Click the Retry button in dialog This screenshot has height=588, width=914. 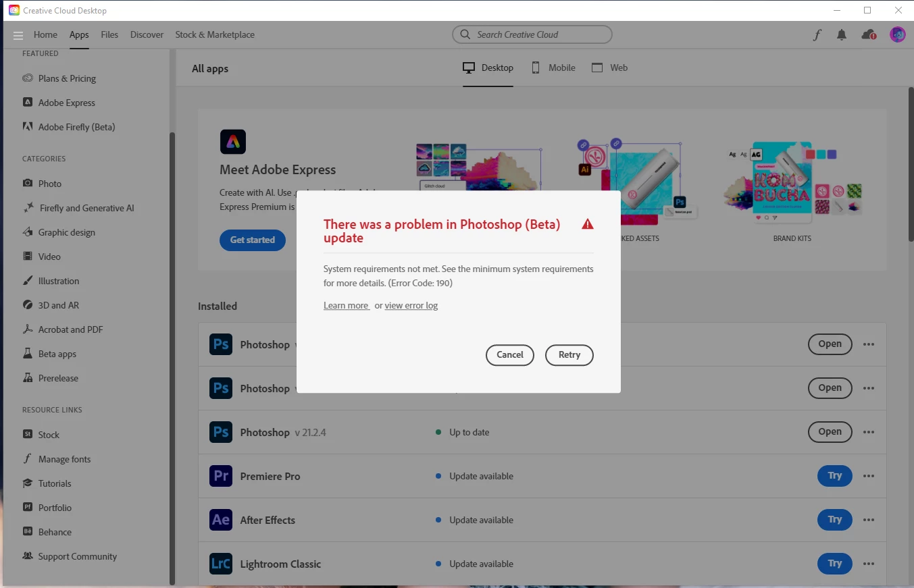[569, 355]
